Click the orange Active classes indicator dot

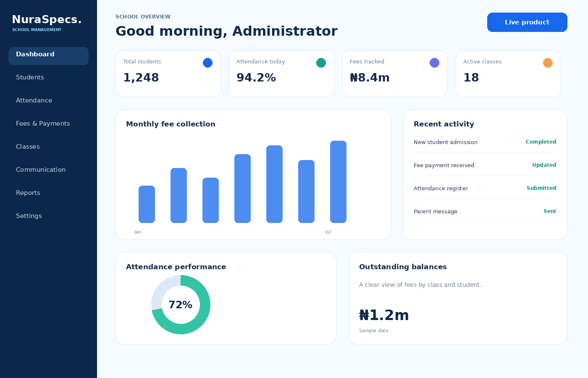coord(548,63)
